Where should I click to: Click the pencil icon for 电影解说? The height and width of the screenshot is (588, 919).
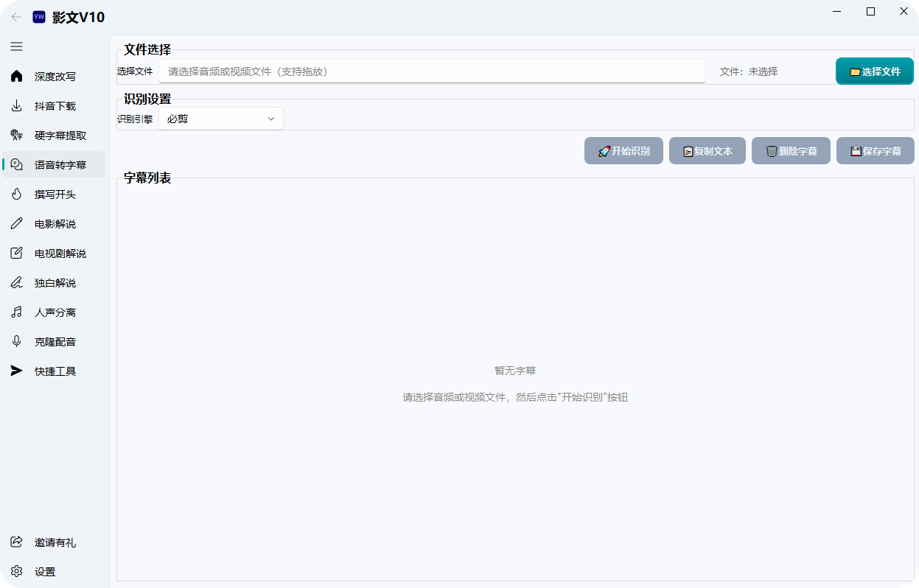click(16, 224)
